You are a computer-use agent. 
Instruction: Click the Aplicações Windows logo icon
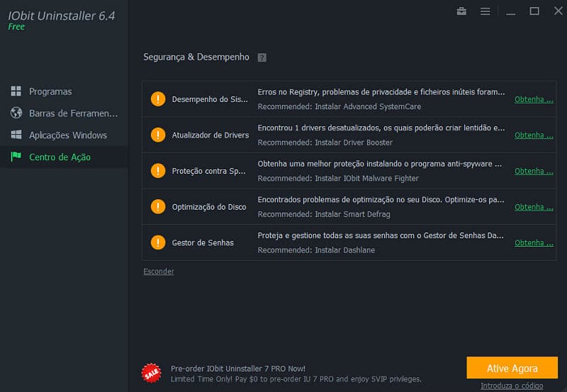click(16, 135)
